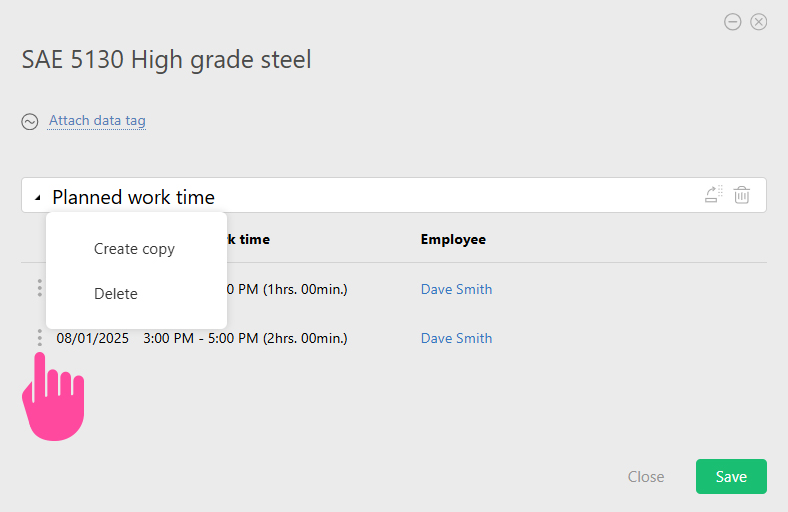
Task: Click the 08/01/2025 date value
Action: (92, 338)
